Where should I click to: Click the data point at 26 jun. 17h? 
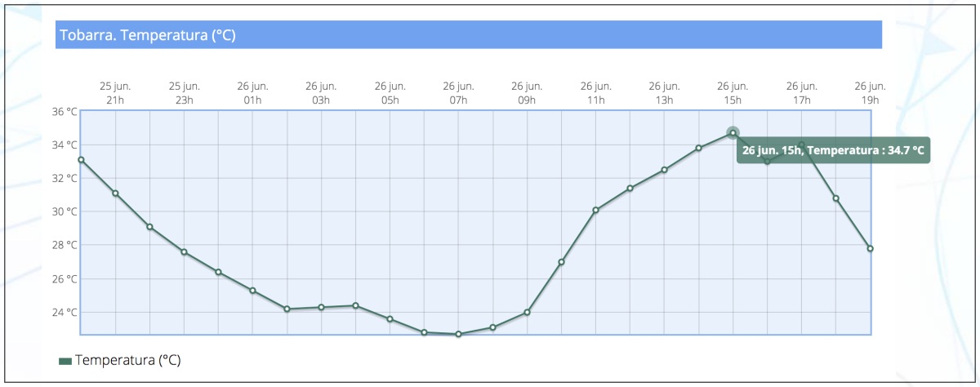802,145
